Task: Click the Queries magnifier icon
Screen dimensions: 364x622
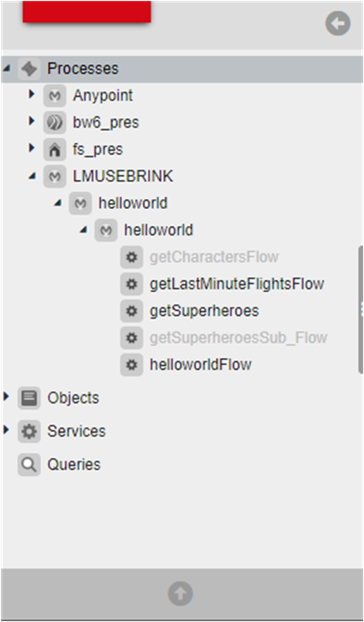Action: pos(29,464)
